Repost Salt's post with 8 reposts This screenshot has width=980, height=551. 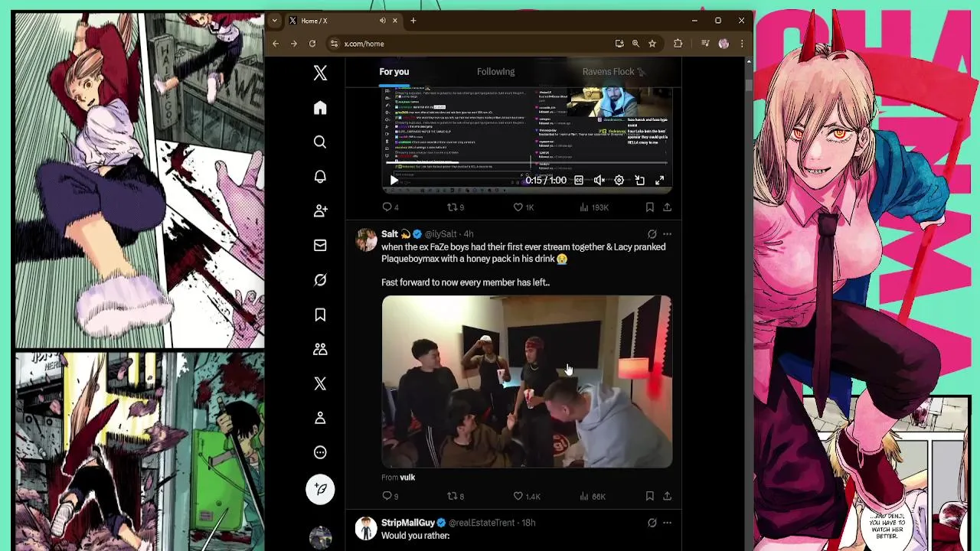point(456,497)
